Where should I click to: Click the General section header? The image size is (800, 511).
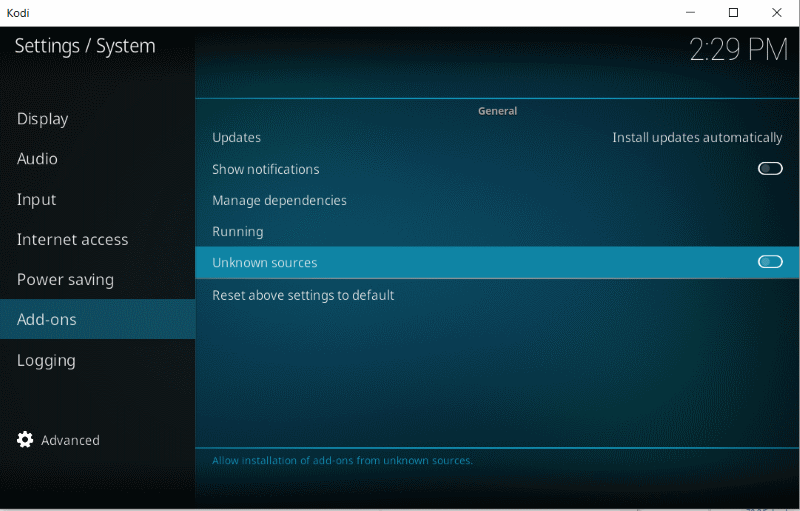tap(497, 111)
